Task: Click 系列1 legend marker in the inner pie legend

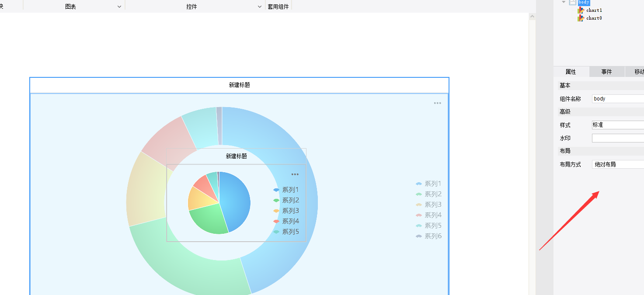Action: [x=276, y=190]
